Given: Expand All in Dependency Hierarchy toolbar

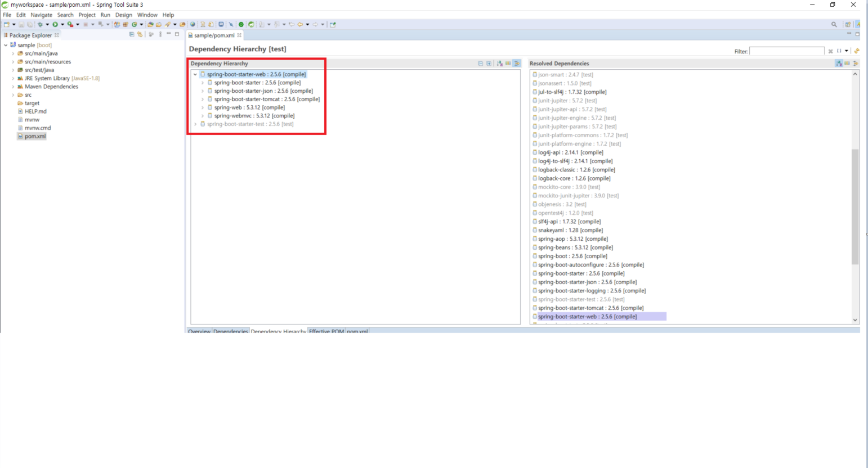Looking at the screenshot, I should pyautogui.click(x=489, y=64).
